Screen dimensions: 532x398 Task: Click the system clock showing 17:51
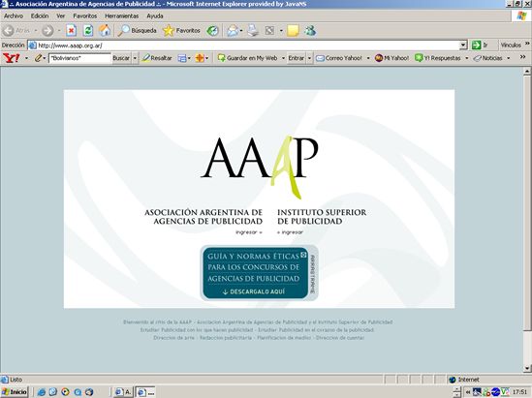pos(519,392)
